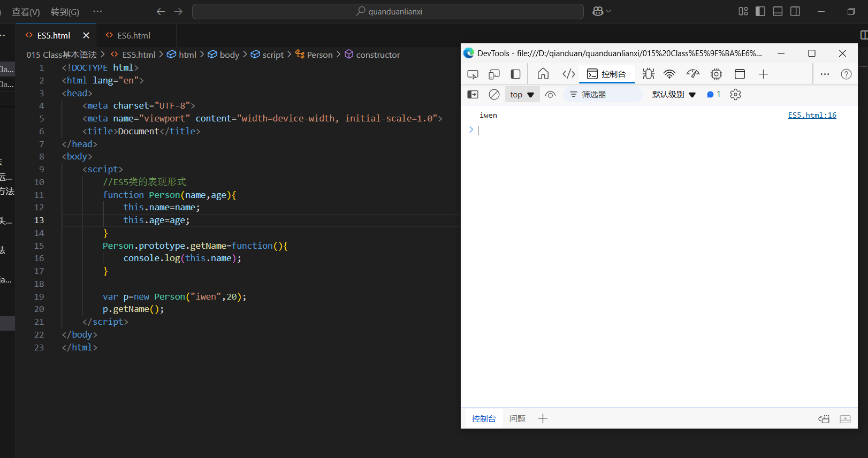
Task: Select the 问题 issues drawer tab
Action: click(x=517, y=418)
